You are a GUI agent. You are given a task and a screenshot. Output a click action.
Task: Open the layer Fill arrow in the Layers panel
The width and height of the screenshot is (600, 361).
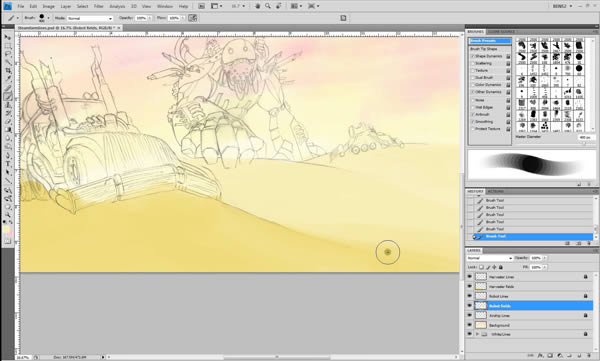[545, 267]
